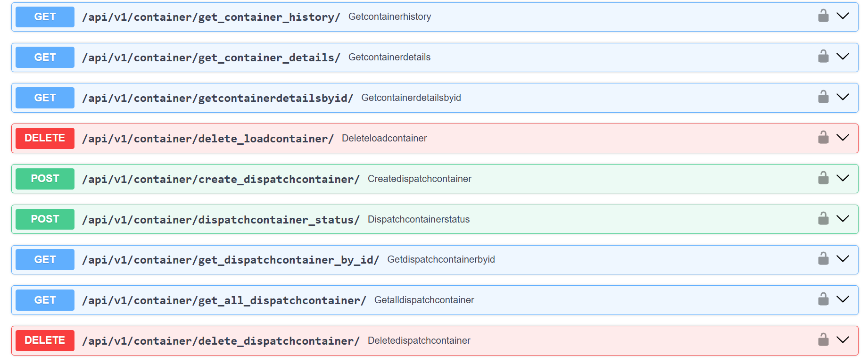Click lock icon for create_dispatchcontainer endpoint
This screenshot has width=868, height=364.
pos(823,178)
